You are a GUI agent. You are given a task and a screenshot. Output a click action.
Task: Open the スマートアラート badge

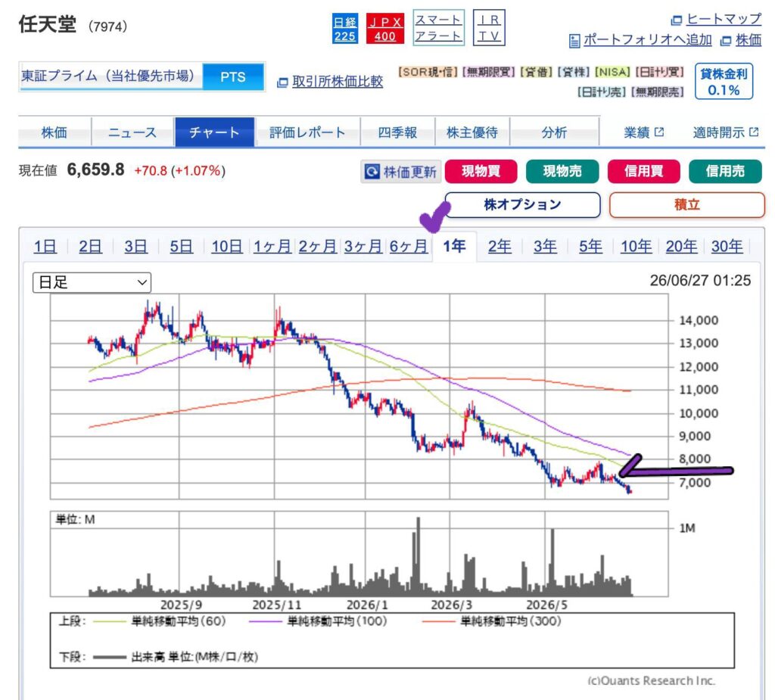tap(438, 28)
